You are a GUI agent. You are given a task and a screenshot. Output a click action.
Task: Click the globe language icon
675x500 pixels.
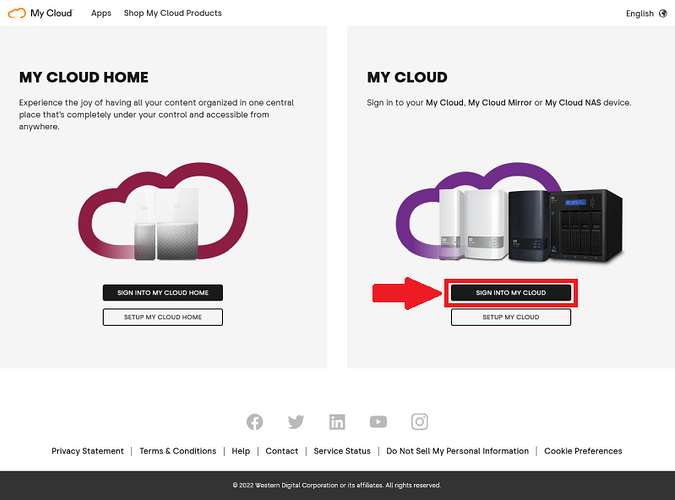pos(663,13)
